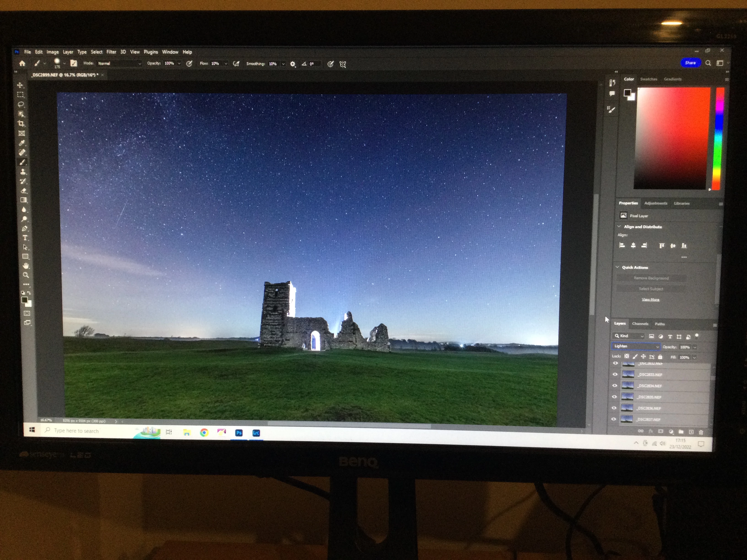Select the Lasso tool
The width and height of the screenshot is (747, 560).
(x=21, y=104)
